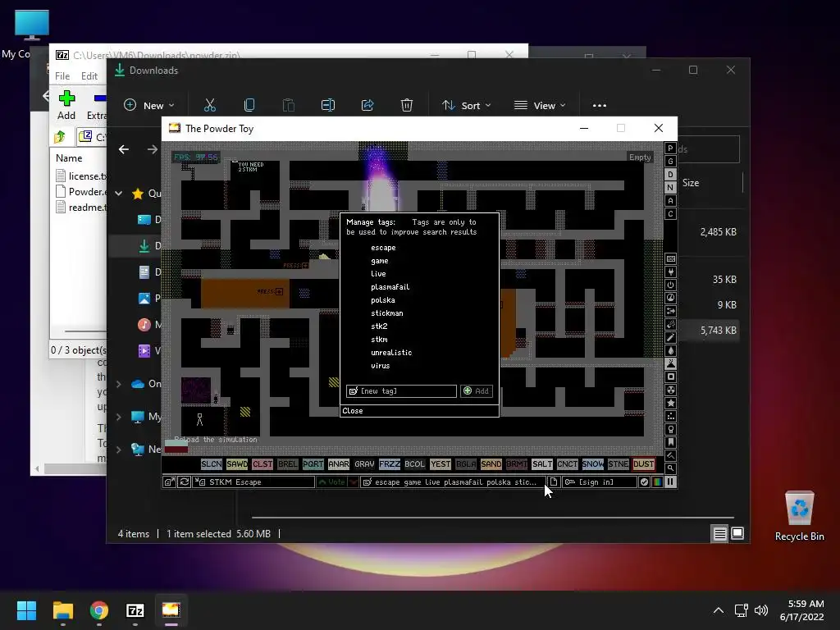Open the Game of Life category icon
Image resolution: width=840 pixels, height=630 pixels.
pyautogui.click(x=670, y=416)
